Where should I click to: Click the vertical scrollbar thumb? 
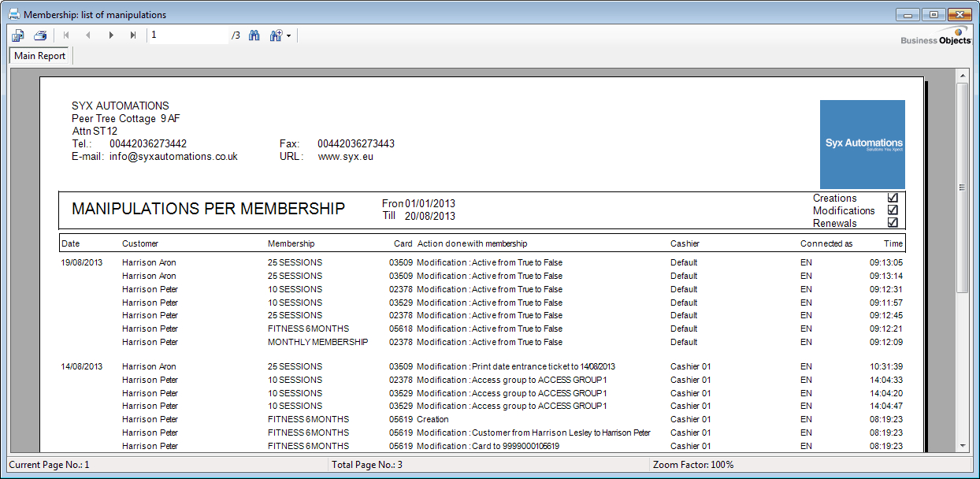click(x=962, y=188)
